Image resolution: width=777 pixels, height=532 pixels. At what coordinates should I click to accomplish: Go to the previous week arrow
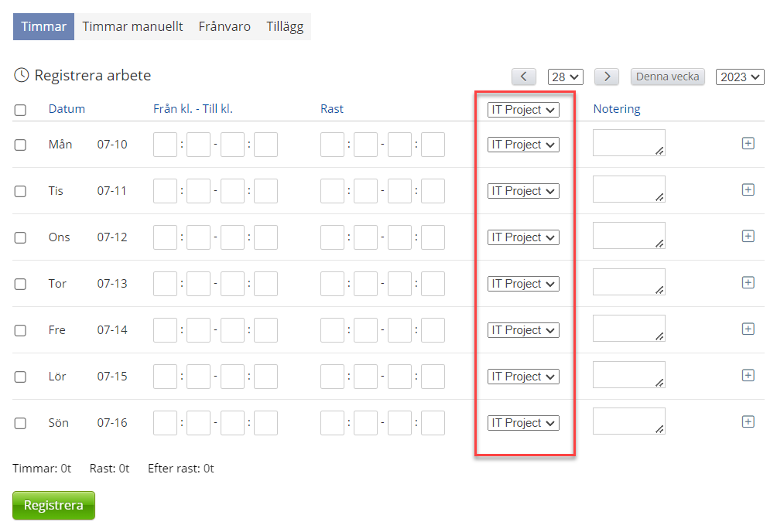(x=524, y=77)
